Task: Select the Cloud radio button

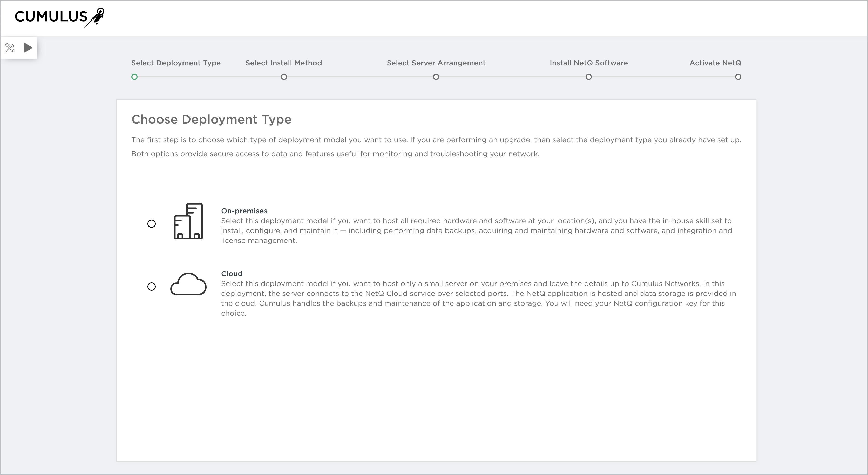Action: coord(152,286)
